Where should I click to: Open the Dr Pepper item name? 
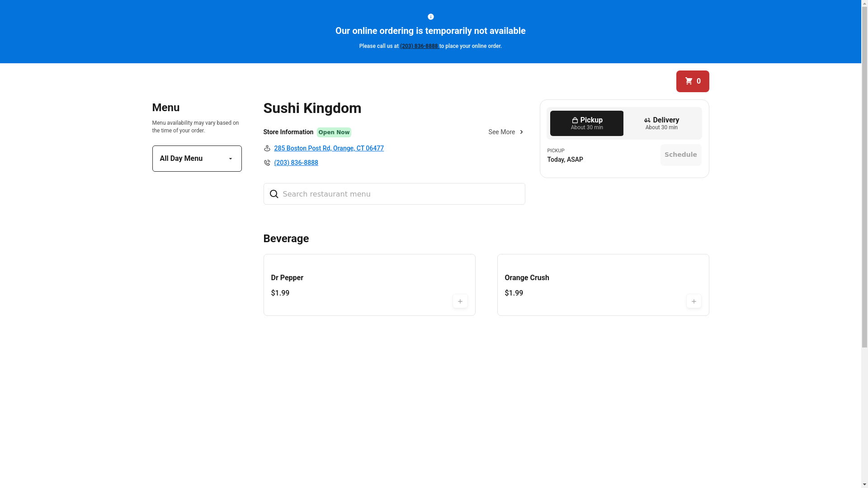pyautogui.click(x=287, y=278)
